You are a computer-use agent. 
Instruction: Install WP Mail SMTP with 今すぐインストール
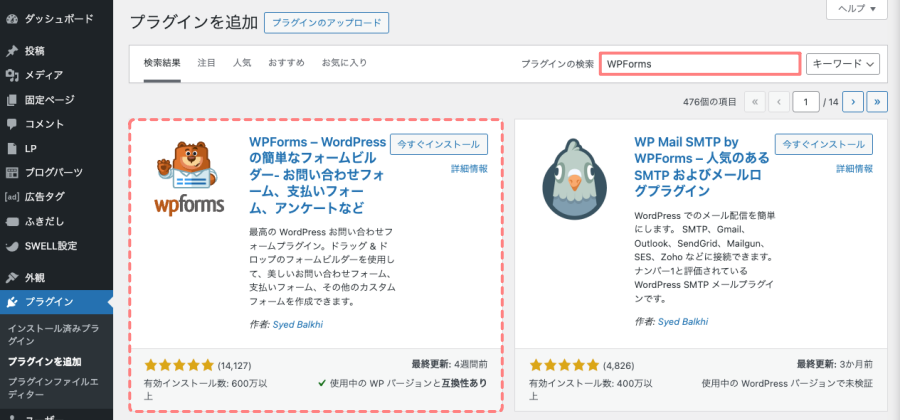(824, 145)
